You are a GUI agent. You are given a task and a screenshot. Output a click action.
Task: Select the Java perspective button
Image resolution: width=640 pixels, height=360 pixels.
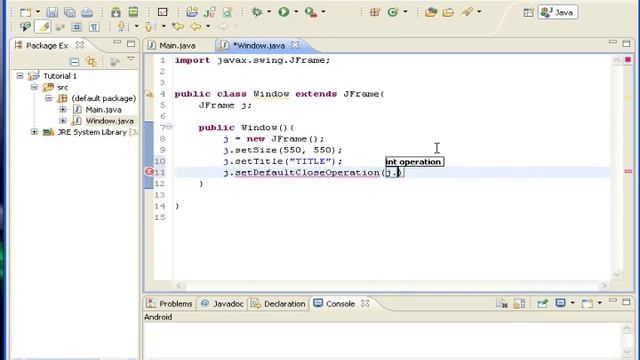click(558, 13)
